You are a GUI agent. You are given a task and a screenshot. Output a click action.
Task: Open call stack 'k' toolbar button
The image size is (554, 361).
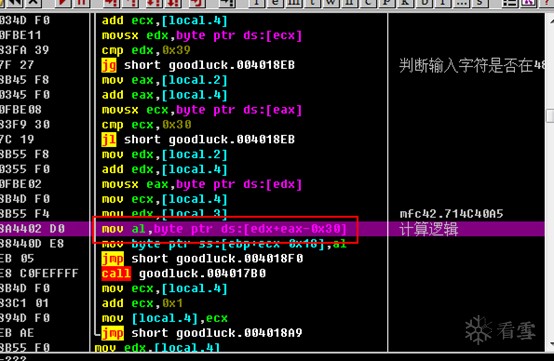tap(405, 3)
